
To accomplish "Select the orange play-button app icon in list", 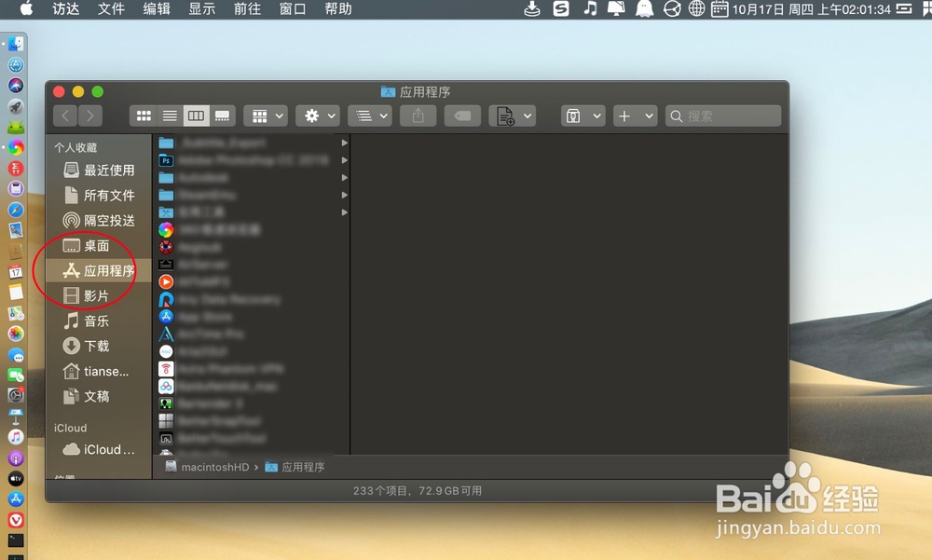I will point(166,281).
